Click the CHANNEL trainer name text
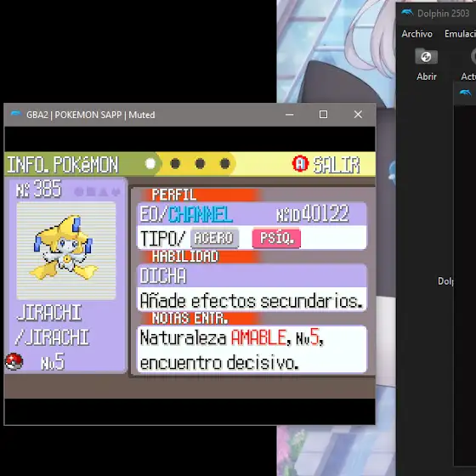476x476 pixels. [x=201, y=214]
